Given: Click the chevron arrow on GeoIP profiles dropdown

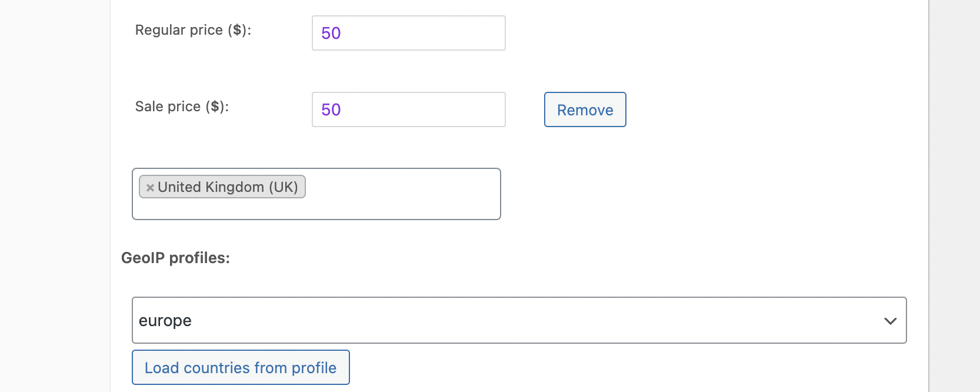Looking at the screenshot, I should (x=890, y=321).
